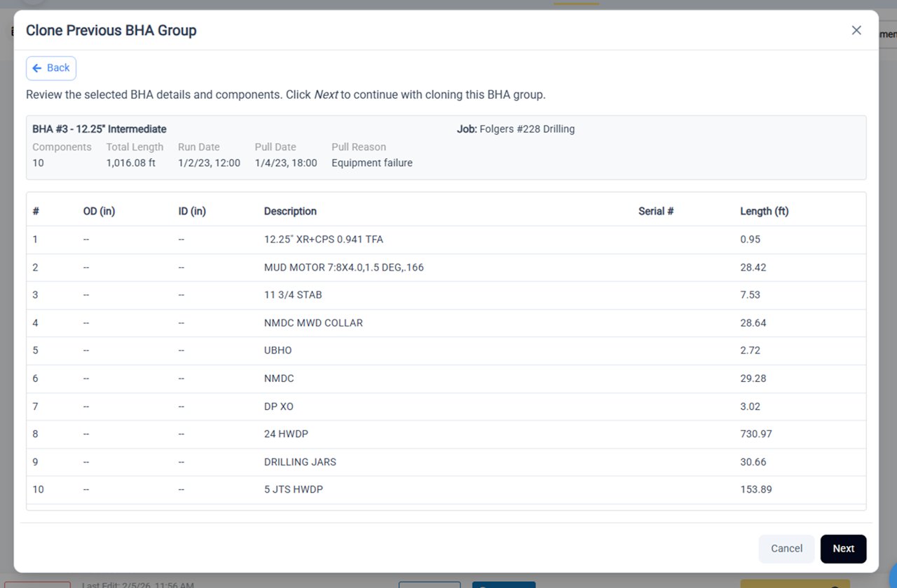Click length value 2.72
Screen dimensions: 897x588
coord(751,350)
